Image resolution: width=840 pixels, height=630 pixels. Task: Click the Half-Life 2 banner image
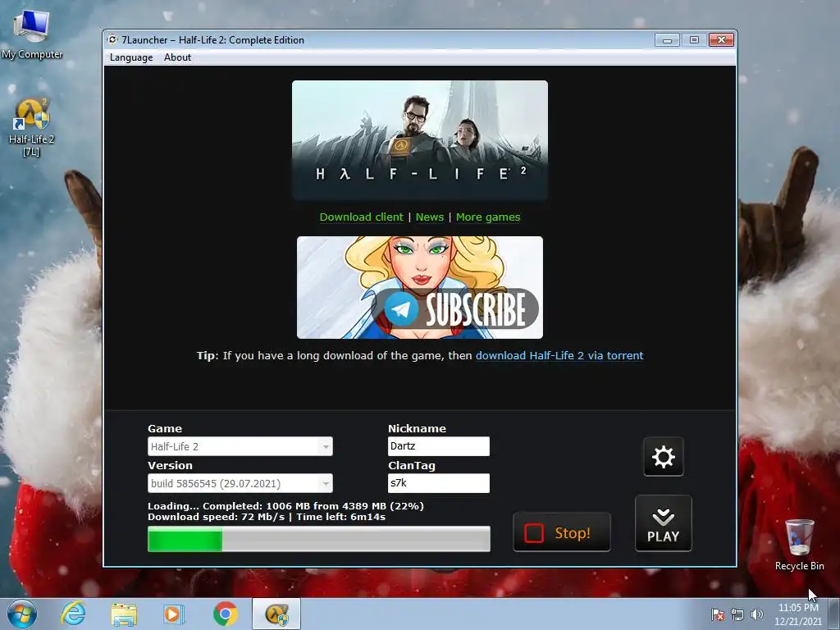(x=420, y=139)
